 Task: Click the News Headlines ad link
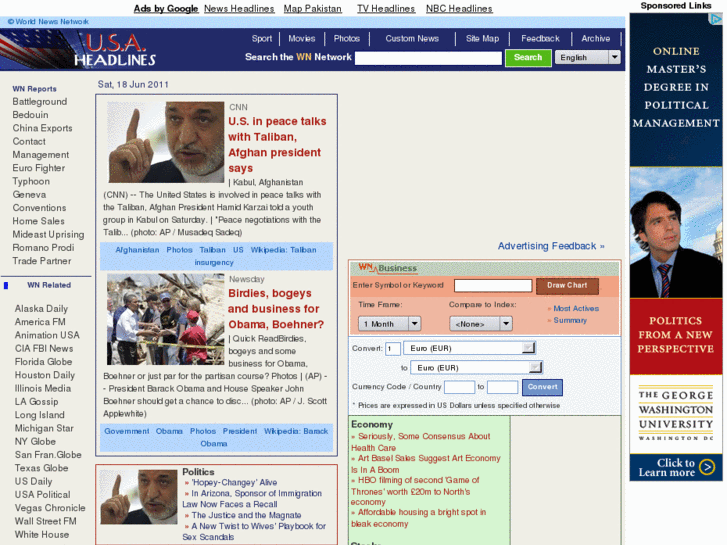pyautogui.click(x=239, y=9)
